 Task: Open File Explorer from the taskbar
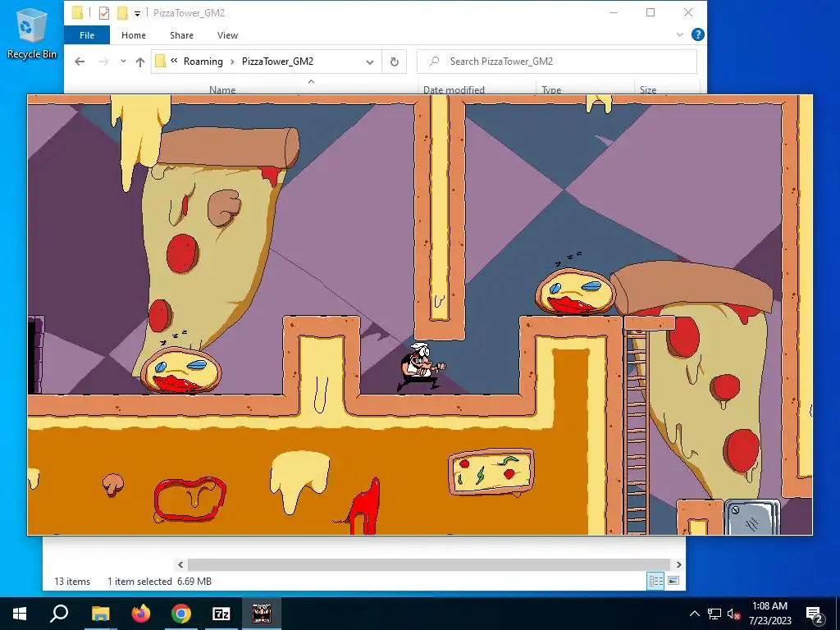click(x=100, y=614)
